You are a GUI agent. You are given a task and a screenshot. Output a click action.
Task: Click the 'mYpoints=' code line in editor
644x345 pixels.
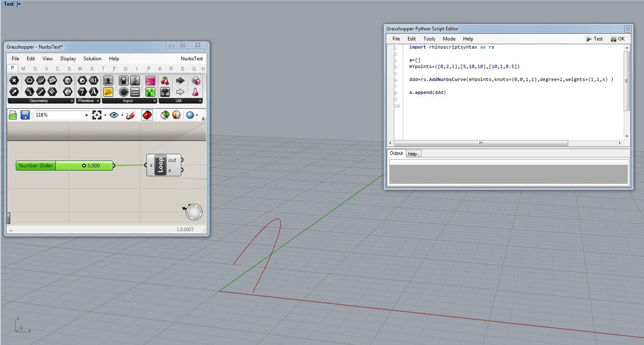coord(464,66)
